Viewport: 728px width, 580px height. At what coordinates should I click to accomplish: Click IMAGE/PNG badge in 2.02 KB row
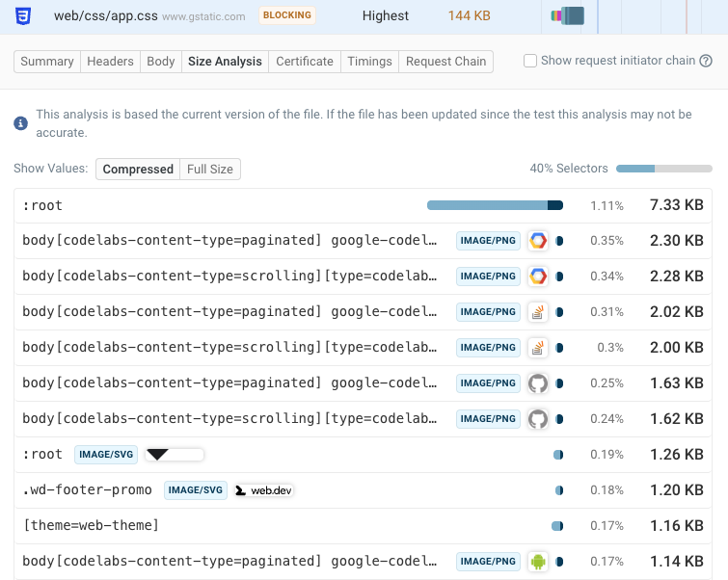(488, 312)
